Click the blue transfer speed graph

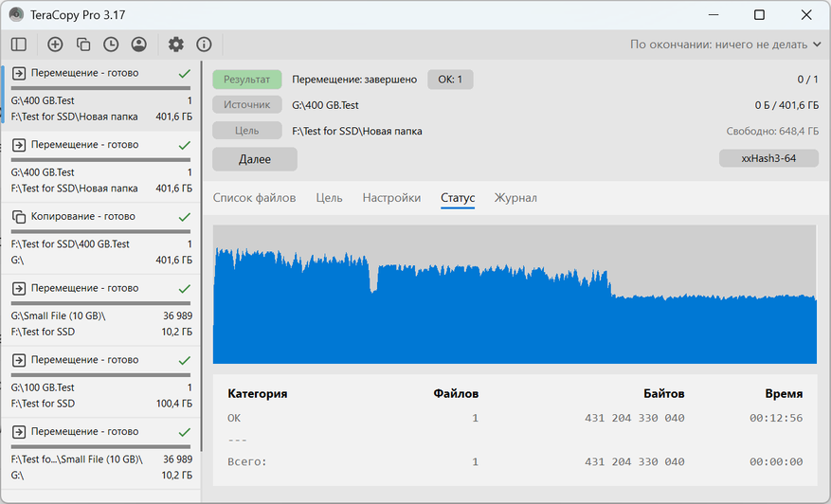tap(515, 313)
